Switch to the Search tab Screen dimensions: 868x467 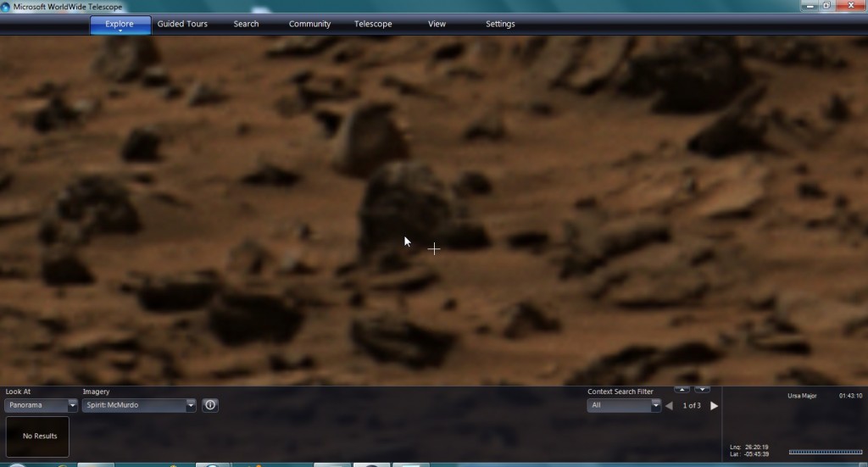246,24
